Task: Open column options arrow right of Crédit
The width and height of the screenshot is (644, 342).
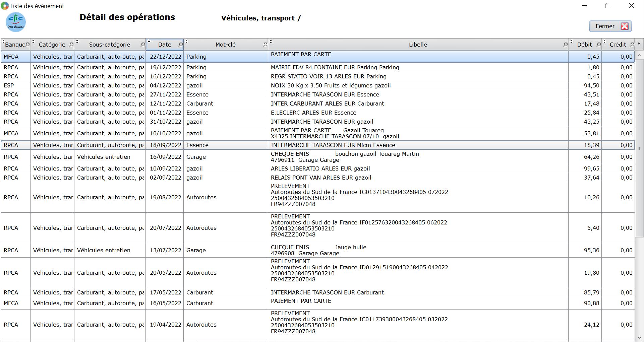Action: 639,44
